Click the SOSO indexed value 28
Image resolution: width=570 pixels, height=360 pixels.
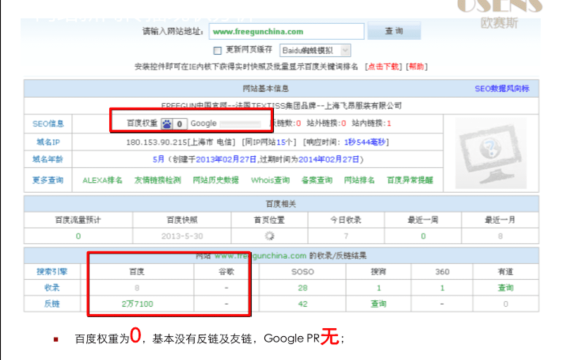[x=302, y=288]
